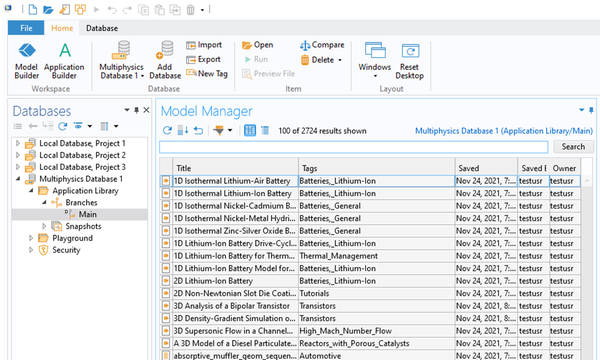Click Open in the Item group
The height and width of the screenshot is (360, 600).
pyautogui.click(x=258, y=45)
